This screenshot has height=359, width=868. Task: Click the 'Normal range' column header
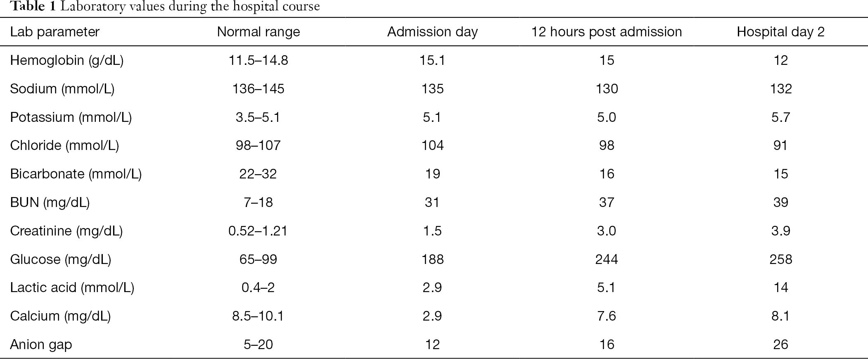point(259,32)
